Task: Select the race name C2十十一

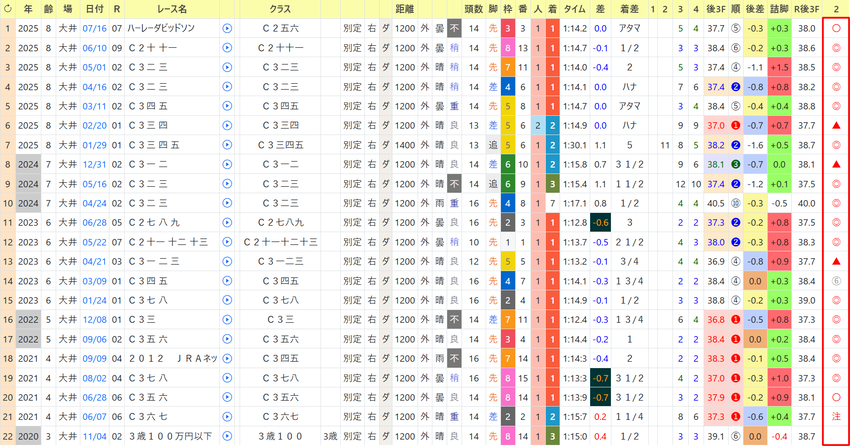Action: pos(152,48)
